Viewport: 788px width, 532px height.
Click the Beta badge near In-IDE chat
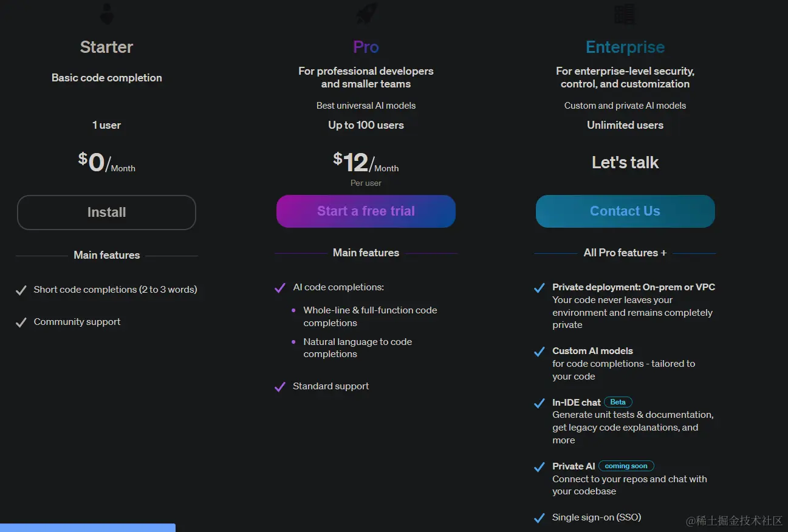pos(618,402)
